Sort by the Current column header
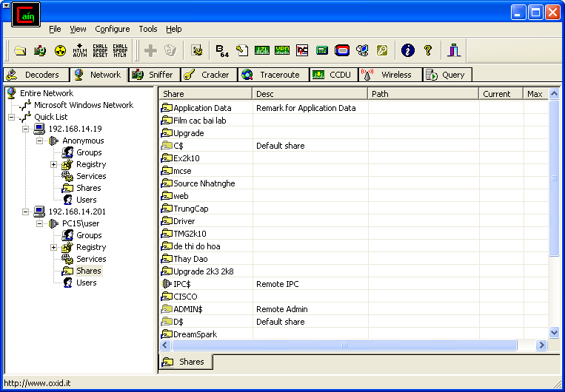 501,94
